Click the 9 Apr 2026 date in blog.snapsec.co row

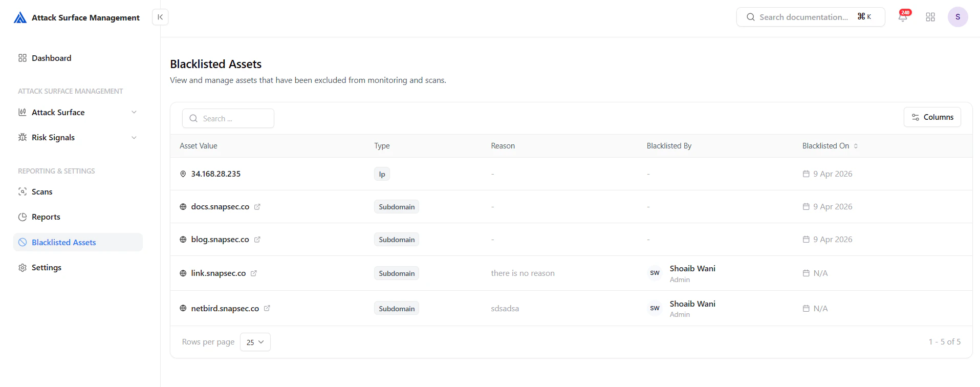(x=833, y=240)
